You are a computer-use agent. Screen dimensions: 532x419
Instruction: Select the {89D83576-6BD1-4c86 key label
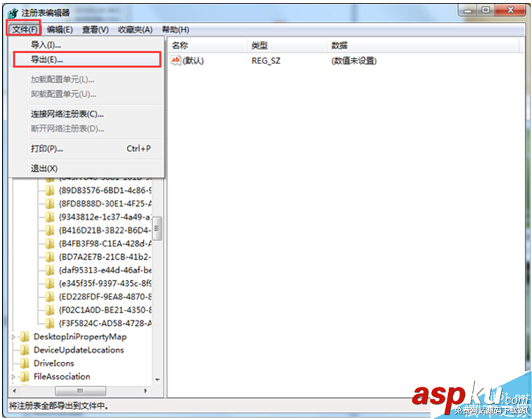click(x=105, y=191)
